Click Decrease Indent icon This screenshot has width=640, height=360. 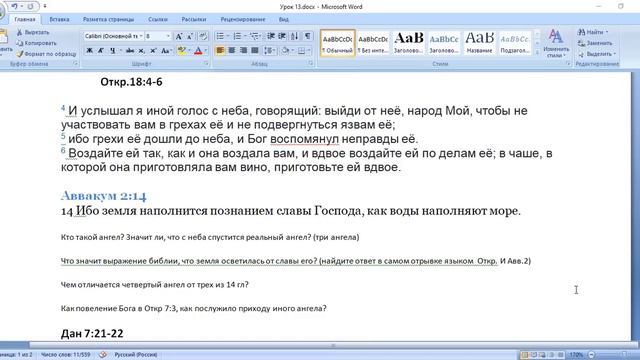(x=271, y=36)
